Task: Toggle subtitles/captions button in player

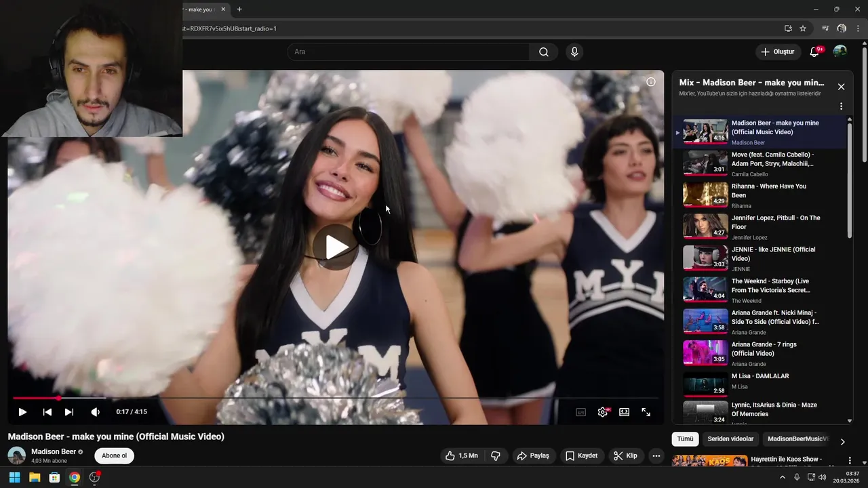Action: point(580,411)
